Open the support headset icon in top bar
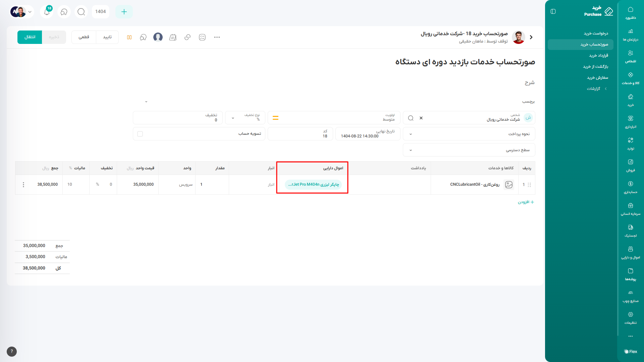644x362 pixels. click(x=64, y=12)
